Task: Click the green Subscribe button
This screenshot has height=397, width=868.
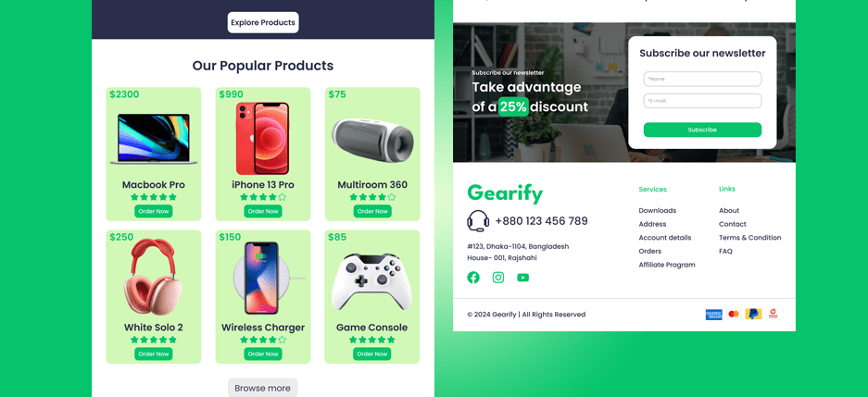Action: (x=702, y=130)
